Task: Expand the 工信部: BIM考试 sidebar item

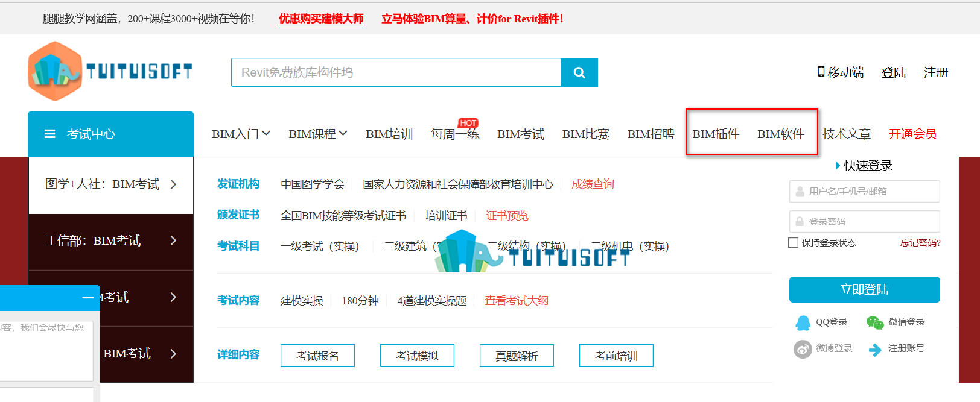Action: [111, 241]
